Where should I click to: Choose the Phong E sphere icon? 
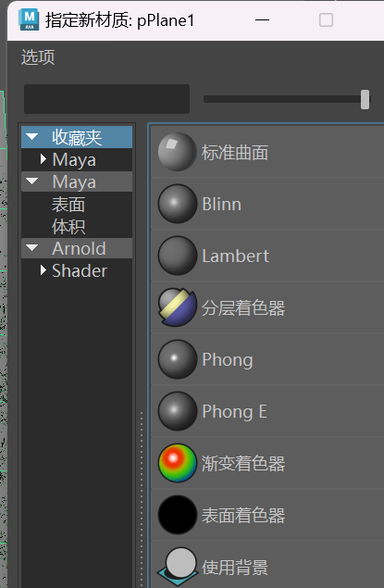click(177, 411)
